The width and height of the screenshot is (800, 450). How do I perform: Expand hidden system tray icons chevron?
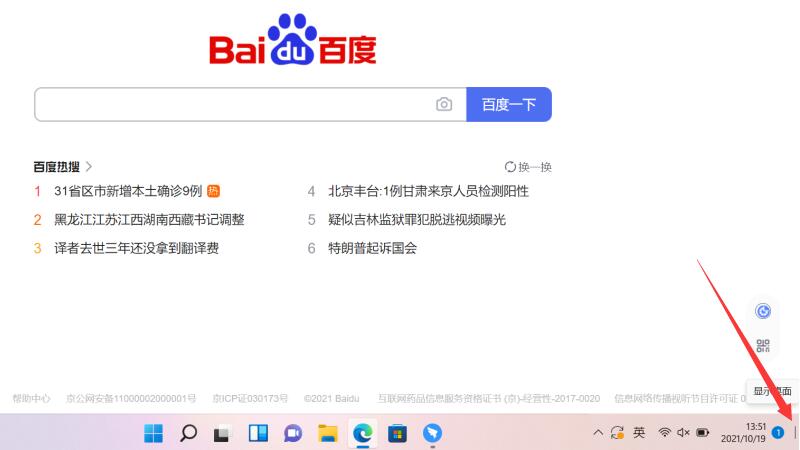click(x=598, y=433)
